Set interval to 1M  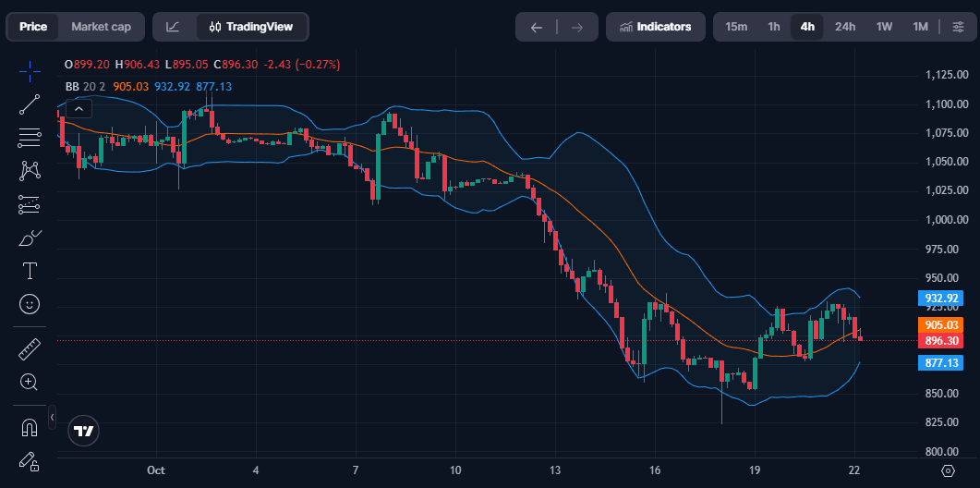[921, 27]
